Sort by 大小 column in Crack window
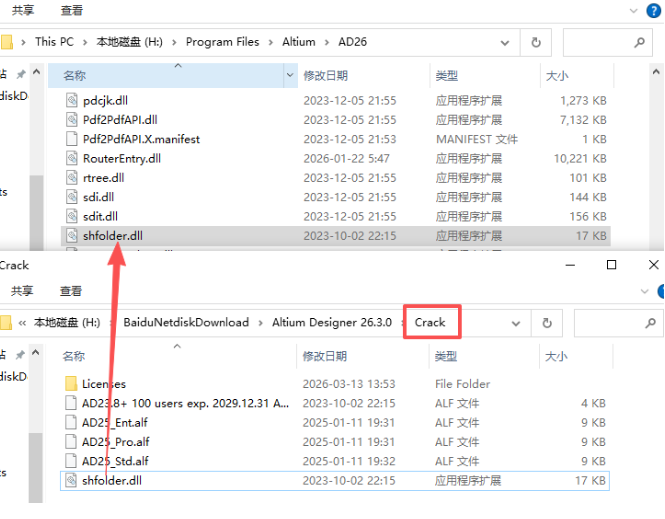Viewport: 665px width, 519px height. [x=556, y=356]
